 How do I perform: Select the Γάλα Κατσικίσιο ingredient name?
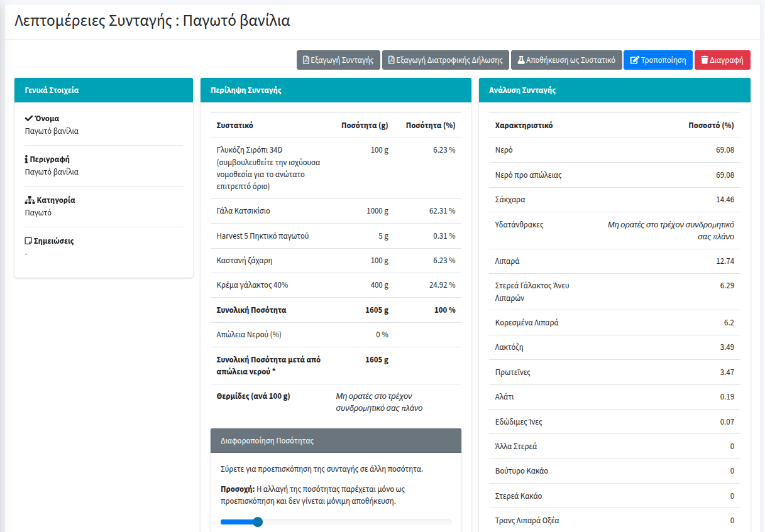[x=243, y=211]
